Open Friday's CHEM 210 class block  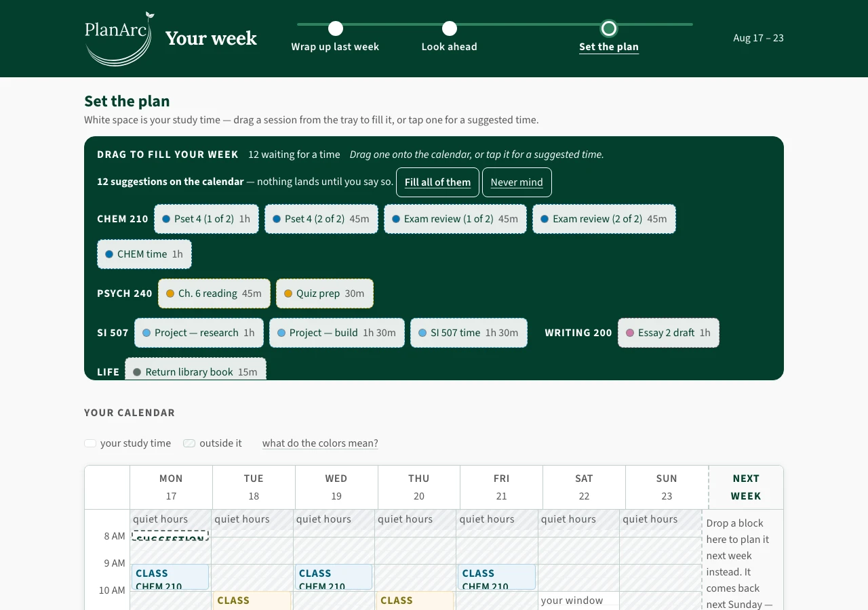(x=496, y=577)
